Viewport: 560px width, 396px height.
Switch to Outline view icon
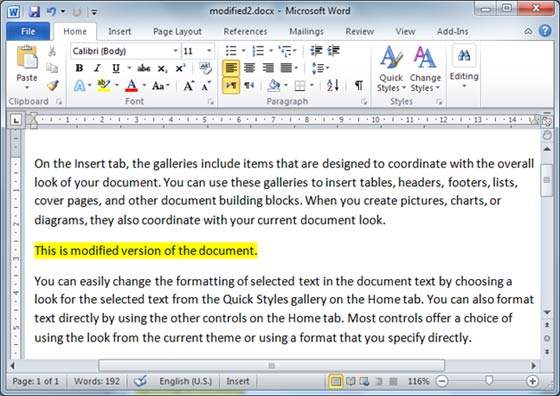(x=379, y=381)
